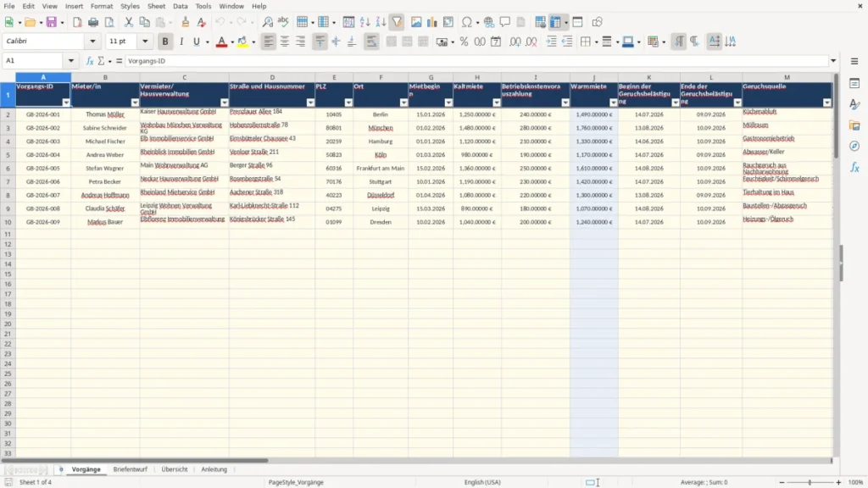868x488 pixels.
Task: Click the Formula equals button
Action: tap(119, 61)
